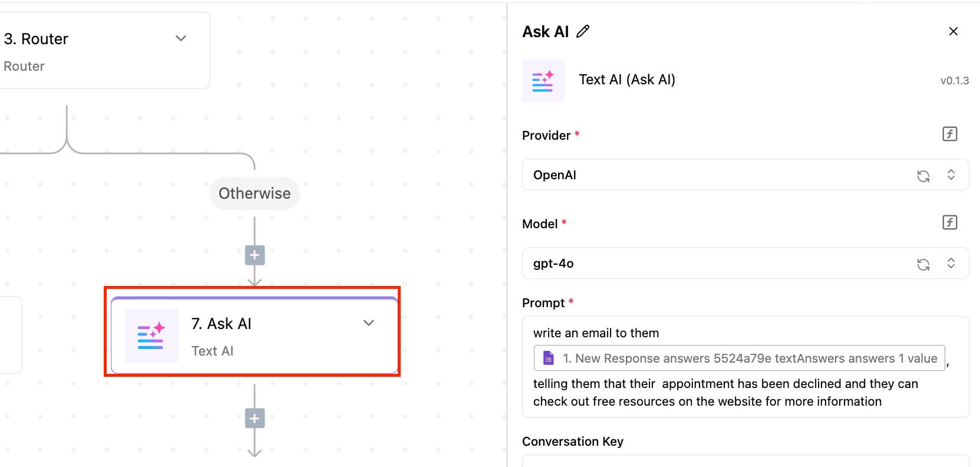Add a step below 7. Ask AI

click(255, 419)
